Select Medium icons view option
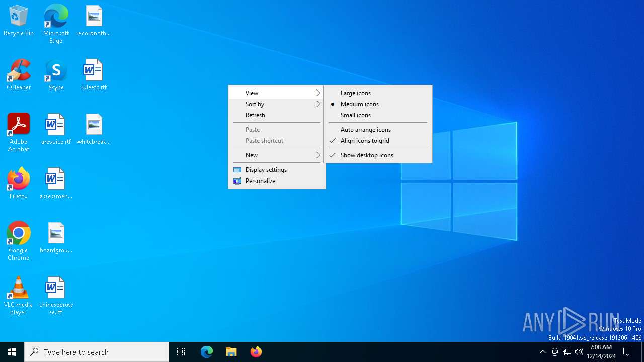Image resolution: width=644 pixels, height=362 pixels. [x=377, y=104]
